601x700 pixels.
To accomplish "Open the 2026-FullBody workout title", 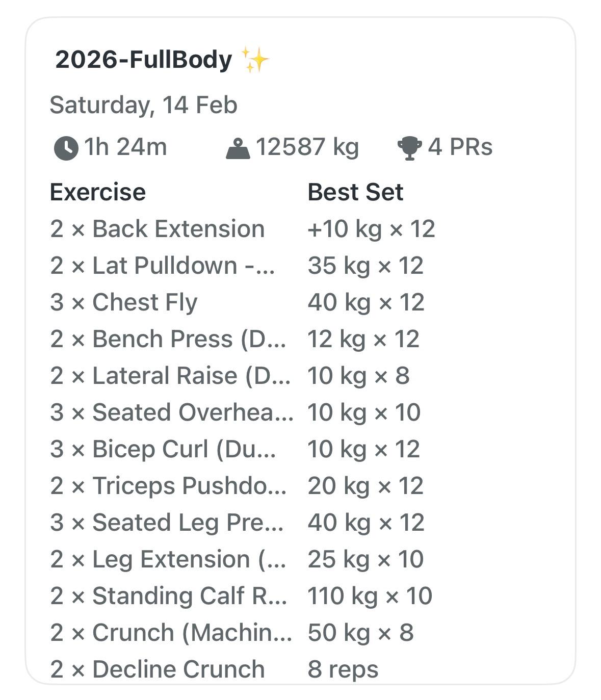I will pyautogui.click(x=143, y=60).
